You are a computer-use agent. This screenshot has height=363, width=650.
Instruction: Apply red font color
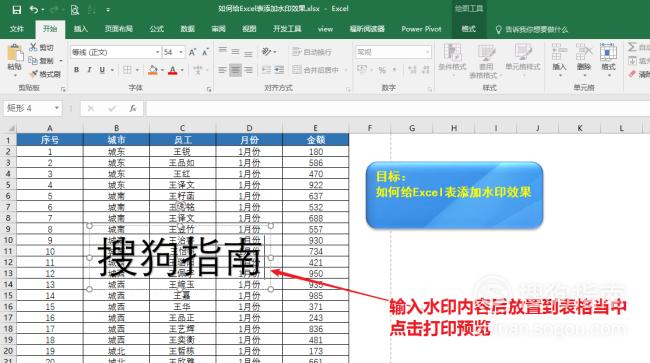(173, 70)
